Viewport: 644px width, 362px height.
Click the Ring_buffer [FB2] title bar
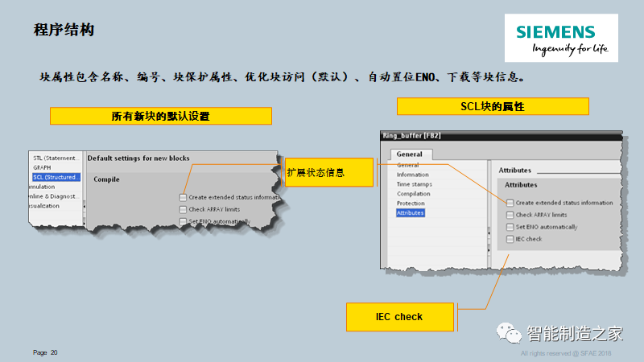coord(501,135)
